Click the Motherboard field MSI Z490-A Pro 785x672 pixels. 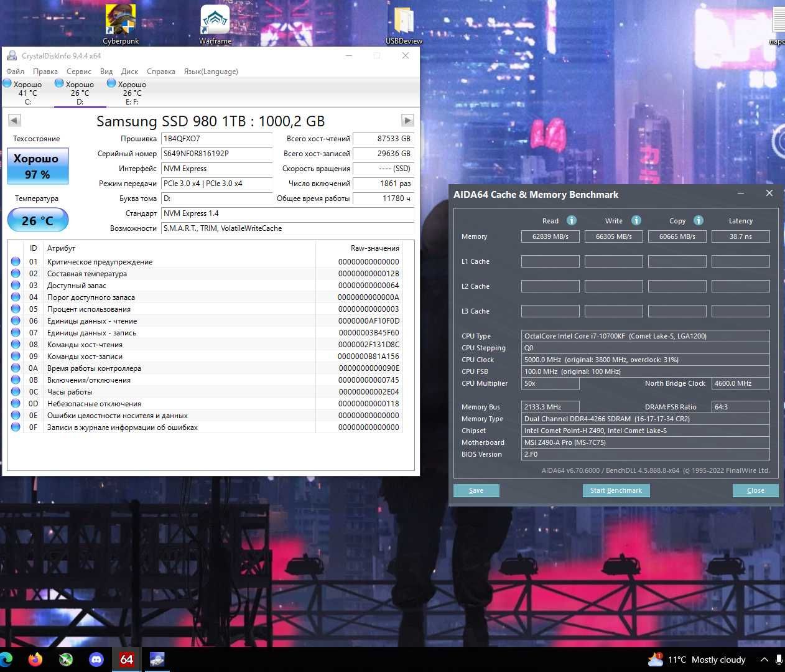coord(646,442)
